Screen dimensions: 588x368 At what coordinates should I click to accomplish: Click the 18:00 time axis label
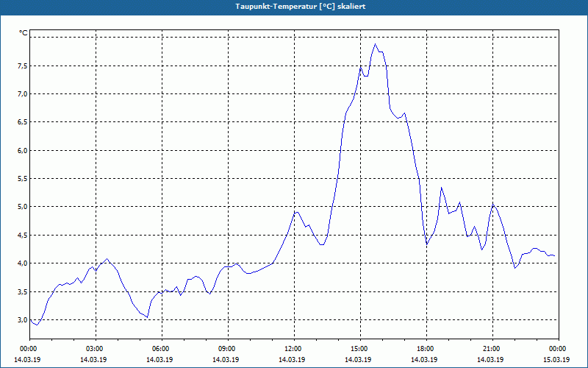tap(426, 349)
